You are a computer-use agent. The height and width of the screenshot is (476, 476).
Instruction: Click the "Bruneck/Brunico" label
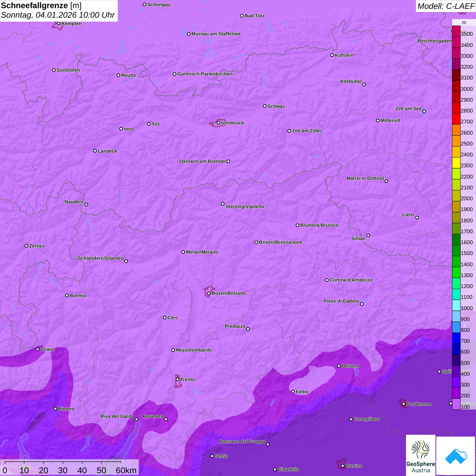click(319, 225)
